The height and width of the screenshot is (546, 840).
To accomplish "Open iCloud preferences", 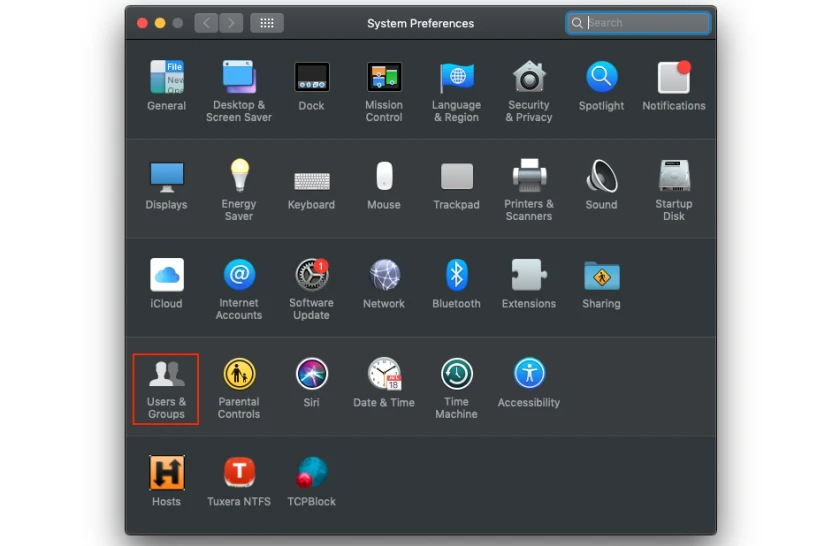I will 166,284.
